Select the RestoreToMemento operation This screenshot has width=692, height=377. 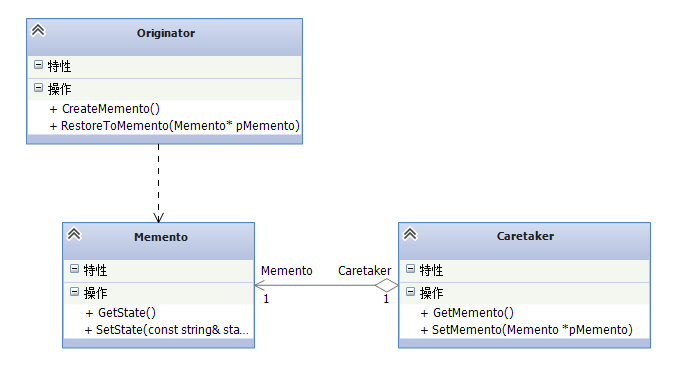click(175, 126)
